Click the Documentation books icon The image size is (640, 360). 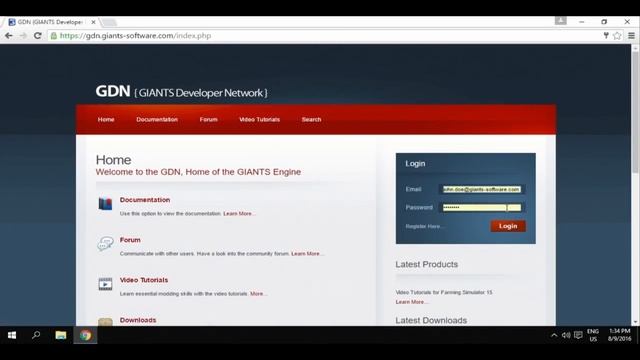[x=105, y=203]
